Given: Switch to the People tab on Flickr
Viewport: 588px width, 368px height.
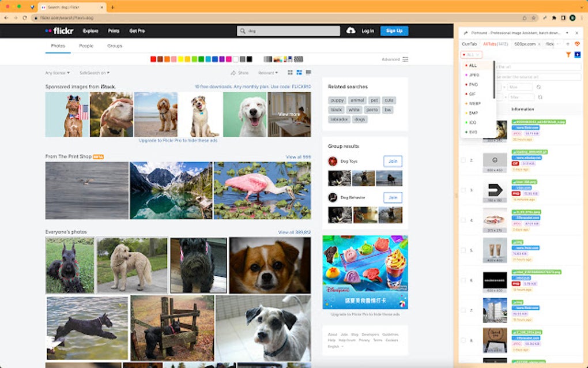Looking at the screenshot, I should (x=86, y=46).
